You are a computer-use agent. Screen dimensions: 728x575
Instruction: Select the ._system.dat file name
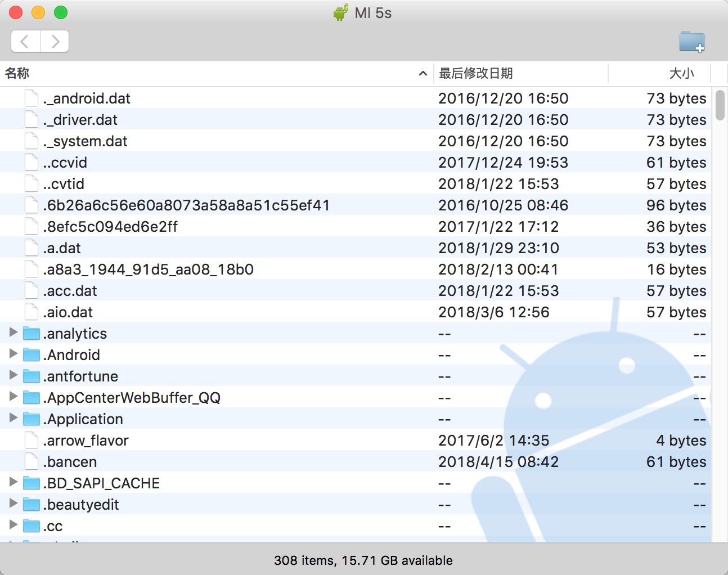point(86,141)
